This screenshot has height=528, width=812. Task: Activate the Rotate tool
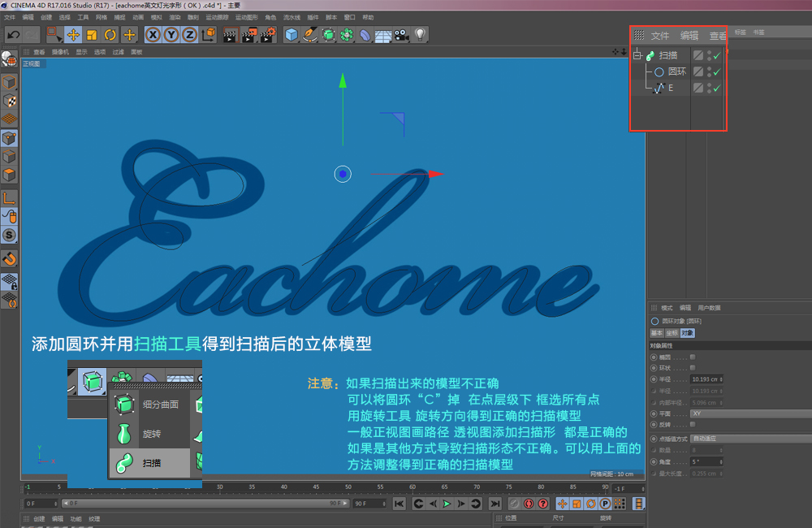[110, 35]
